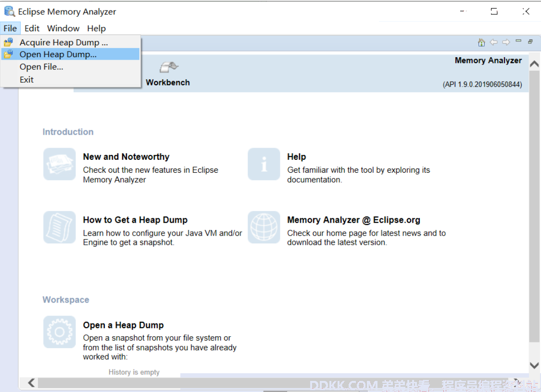Click the New and Noteworthy icon
The image size is (541, 392).
click(59, 164)
